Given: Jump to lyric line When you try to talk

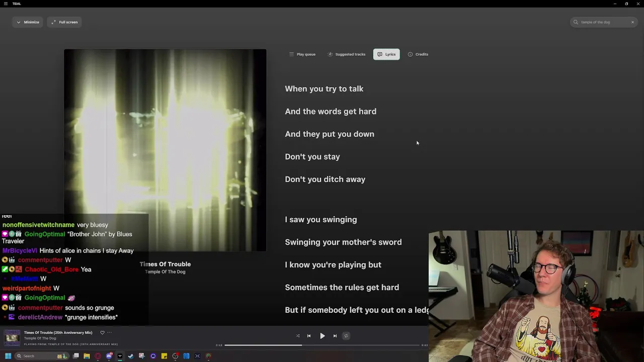Looking at the screenshot, I should point(324,89).
